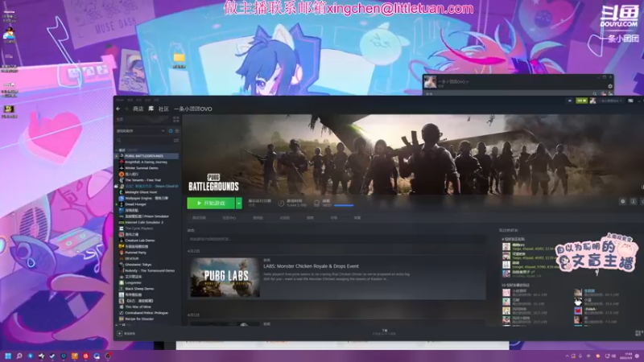
Task: Select Knightfall: A Daring Journey
Action: pyautogui.click(x=147, y=162)
